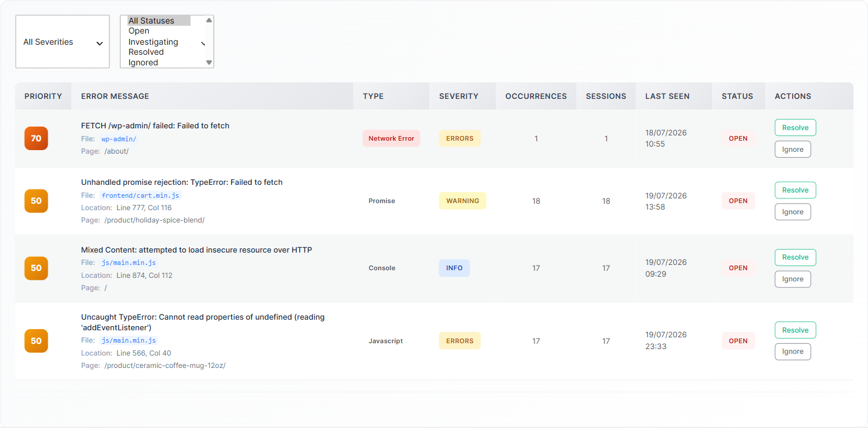This screenshot has height=428, width=868.
Task: Sort by the Occurrences column header
Action: [x=536, y=96]
